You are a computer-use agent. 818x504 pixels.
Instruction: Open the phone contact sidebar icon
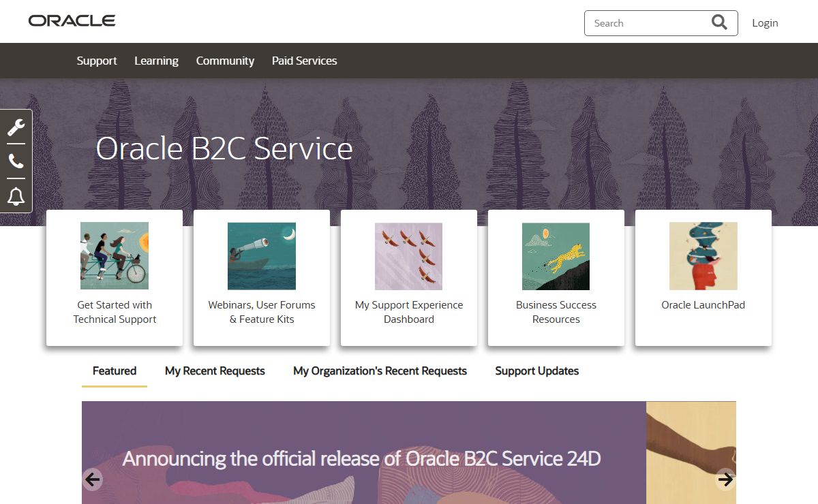tap(16, 161)
